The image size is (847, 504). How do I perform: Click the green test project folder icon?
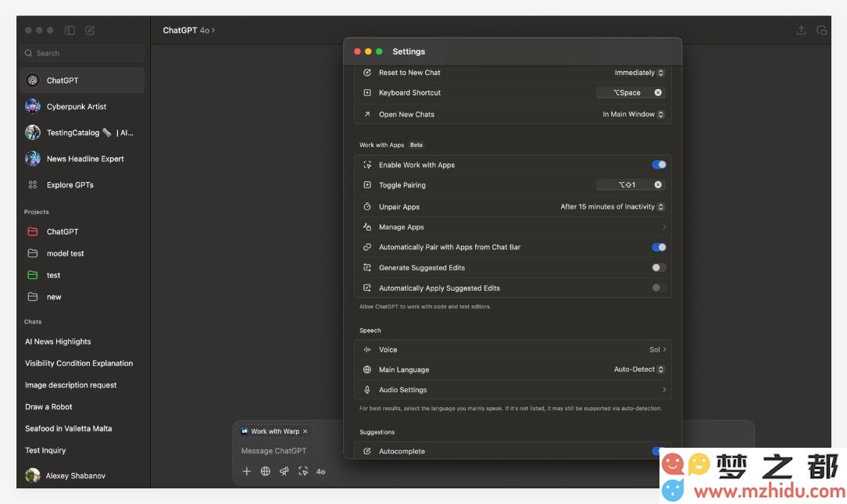point(32,275)
